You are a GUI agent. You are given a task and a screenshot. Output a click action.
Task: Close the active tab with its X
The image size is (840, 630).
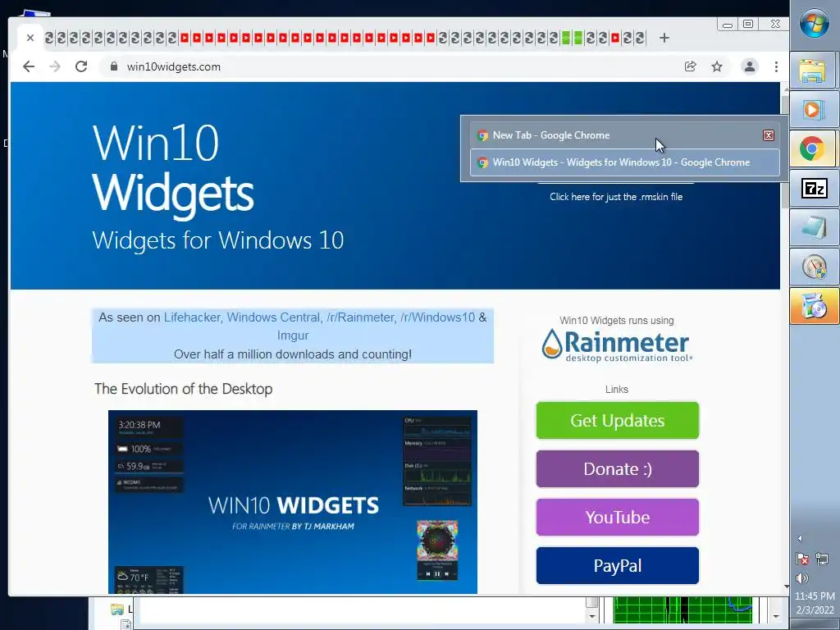[30, 38]
